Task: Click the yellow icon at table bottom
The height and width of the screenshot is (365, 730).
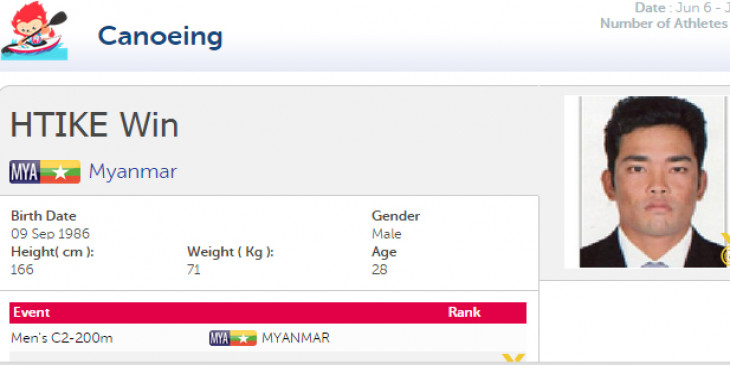Action: (514, 358)
